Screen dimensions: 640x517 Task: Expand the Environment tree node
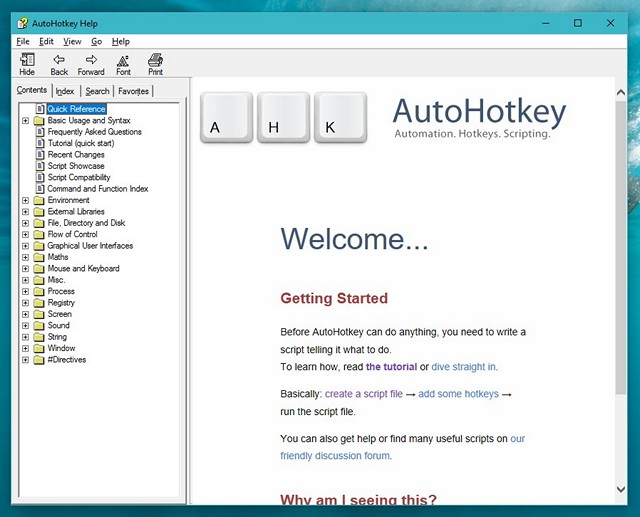[x=25, y=200]
